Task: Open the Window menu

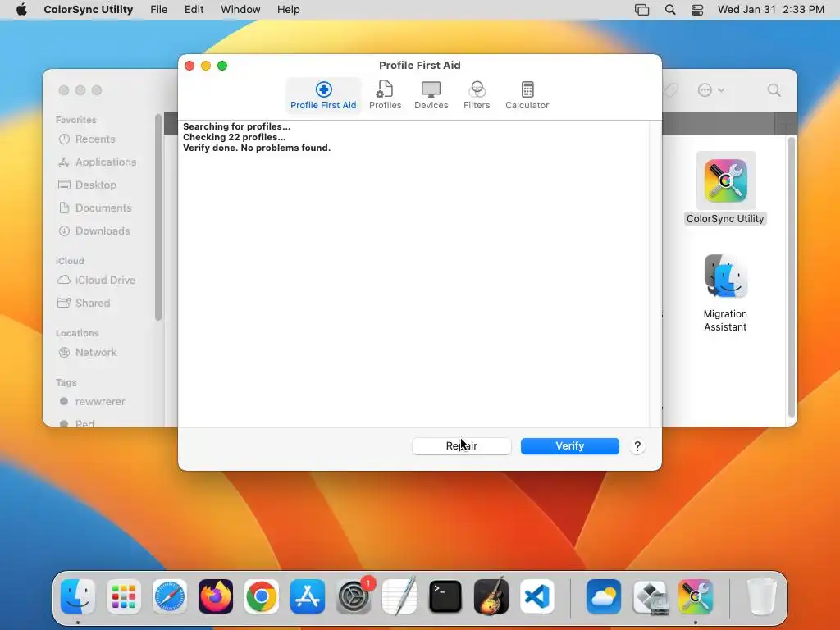Action: 240,10
